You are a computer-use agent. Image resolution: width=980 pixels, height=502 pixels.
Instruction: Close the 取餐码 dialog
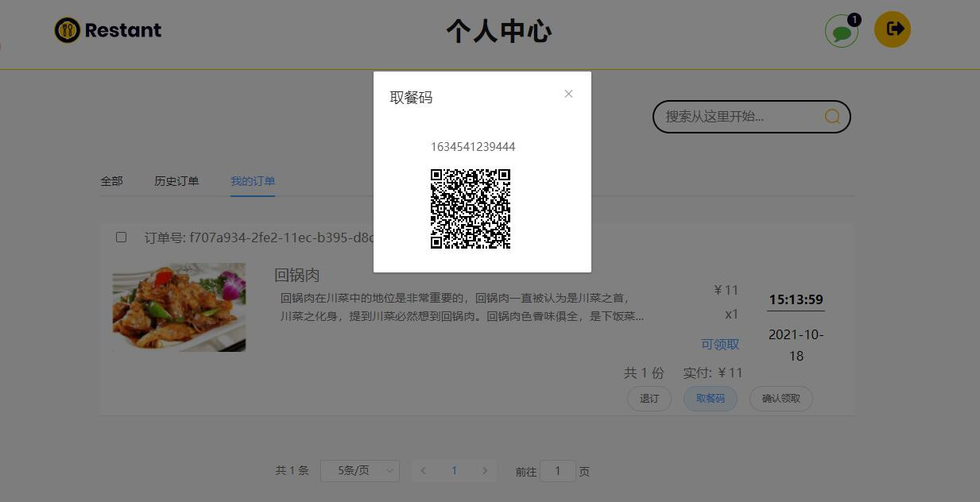coord(568,94)
